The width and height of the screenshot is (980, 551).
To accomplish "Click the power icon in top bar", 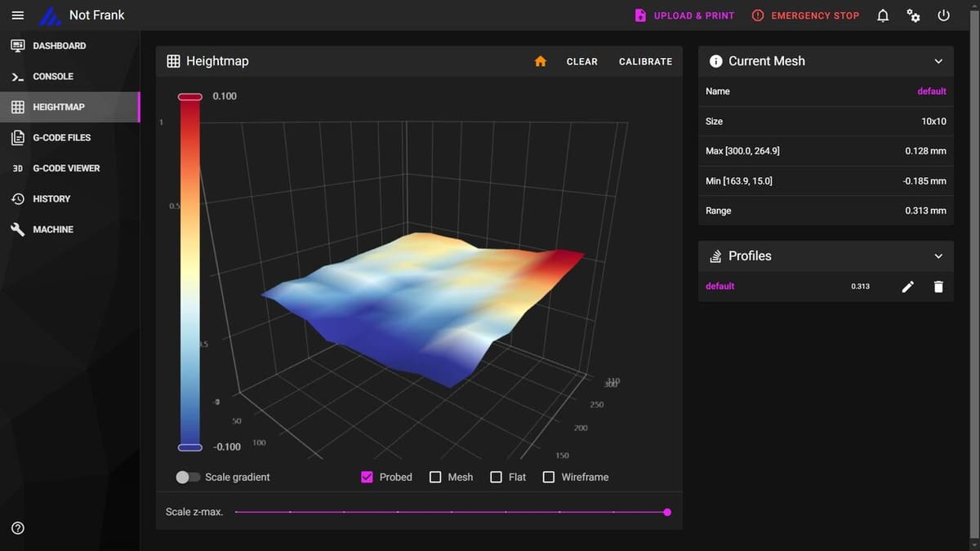I will click(943, 16).
